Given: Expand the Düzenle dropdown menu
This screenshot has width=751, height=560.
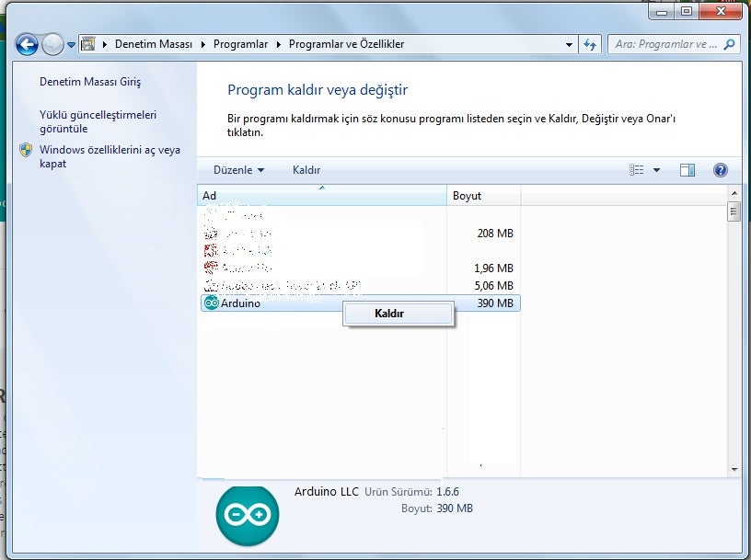Looking at the screenshot, I should point(238,170).
